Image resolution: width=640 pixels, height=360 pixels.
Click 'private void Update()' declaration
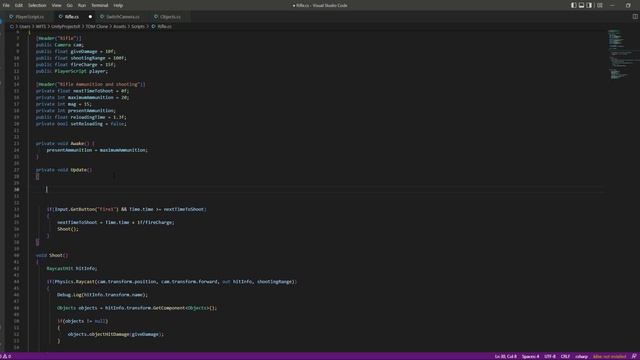click(x=64, y=170)
